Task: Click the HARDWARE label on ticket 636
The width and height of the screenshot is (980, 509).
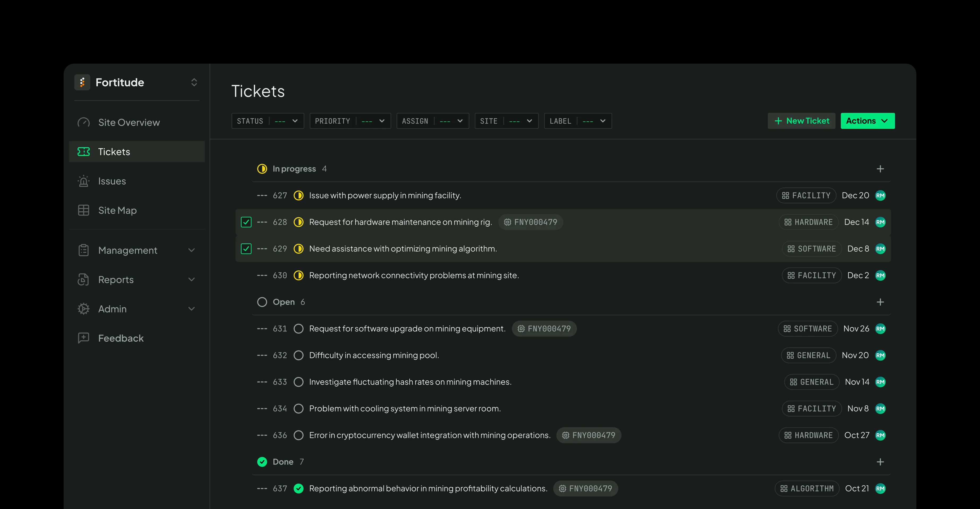Action: pyautogui.click(x=808, y=435)
